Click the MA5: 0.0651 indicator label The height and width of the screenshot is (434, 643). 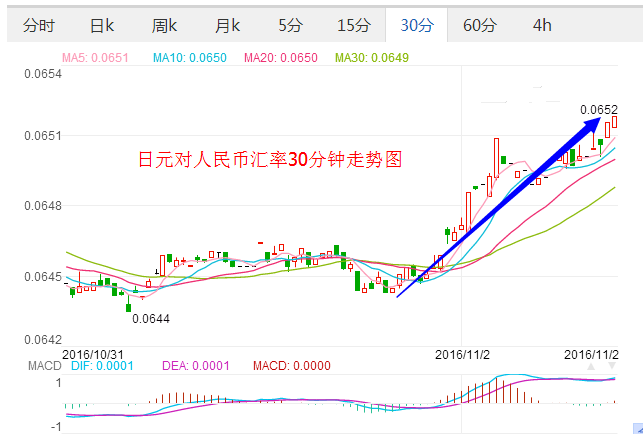pos(95,58)
